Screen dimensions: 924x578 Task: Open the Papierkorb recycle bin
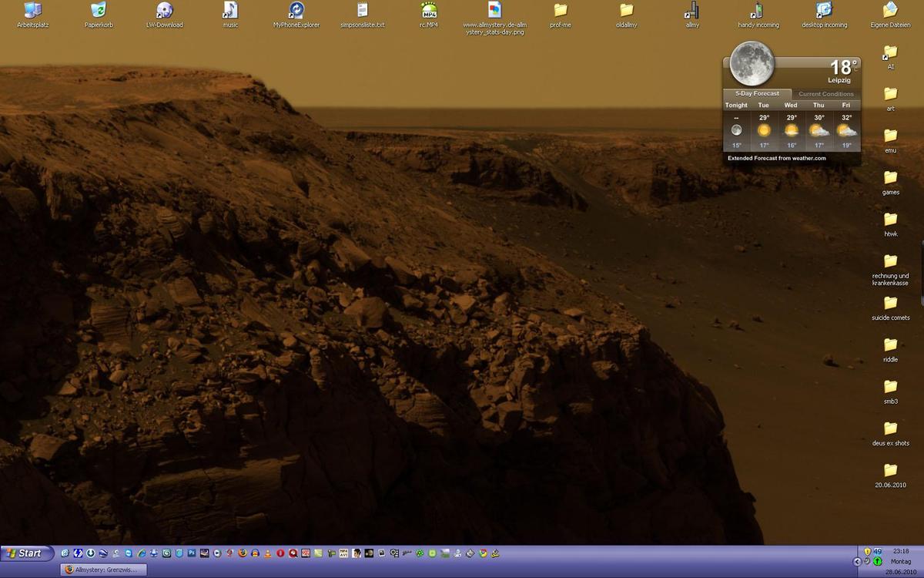98,11
